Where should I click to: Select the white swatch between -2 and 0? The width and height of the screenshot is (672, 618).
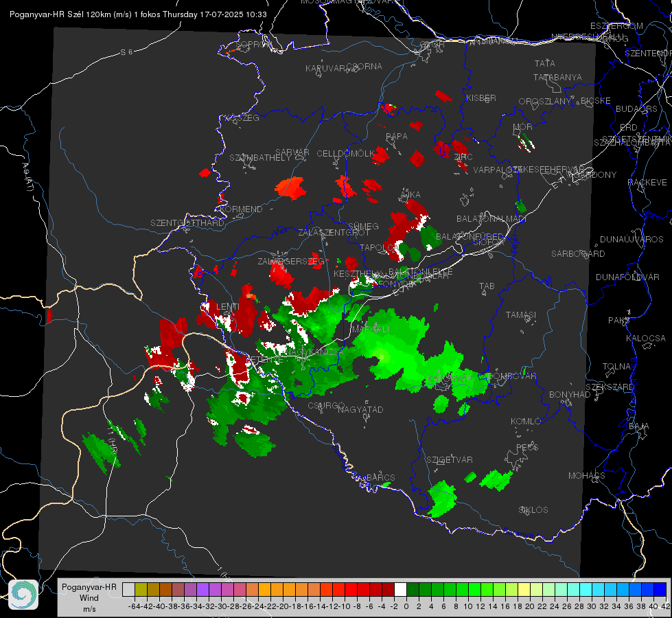[400, 589]
